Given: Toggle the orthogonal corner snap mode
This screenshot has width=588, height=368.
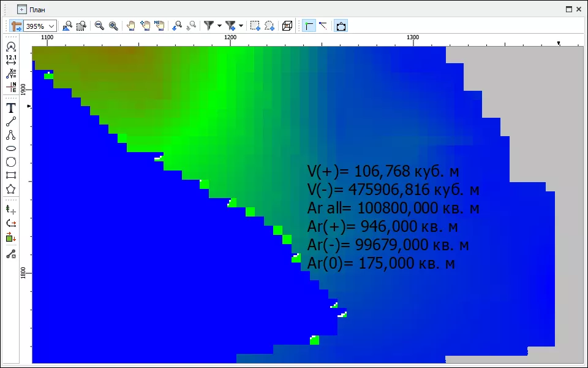Looking at the screenshot, I should (x=309, y=26).
